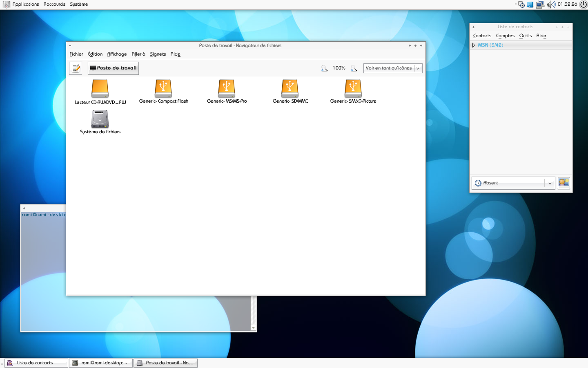Click the zoom out magnifier icon
This screenshot has height=368, width=588.
click(x=324, y=68)
